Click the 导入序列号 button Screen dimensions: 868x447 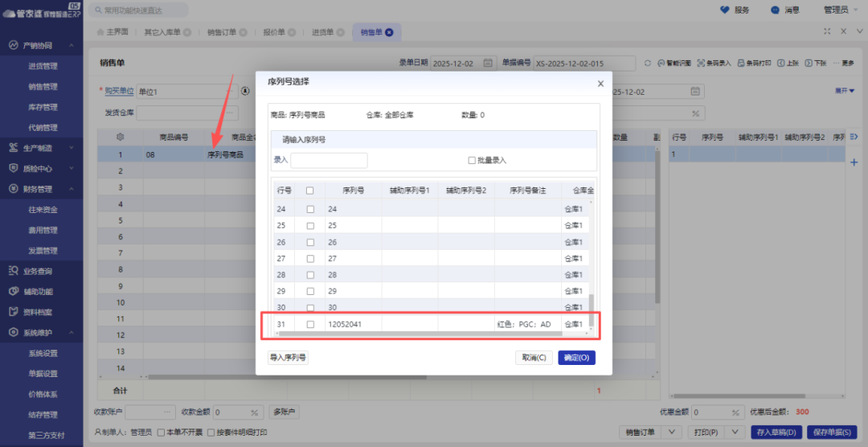288,357
